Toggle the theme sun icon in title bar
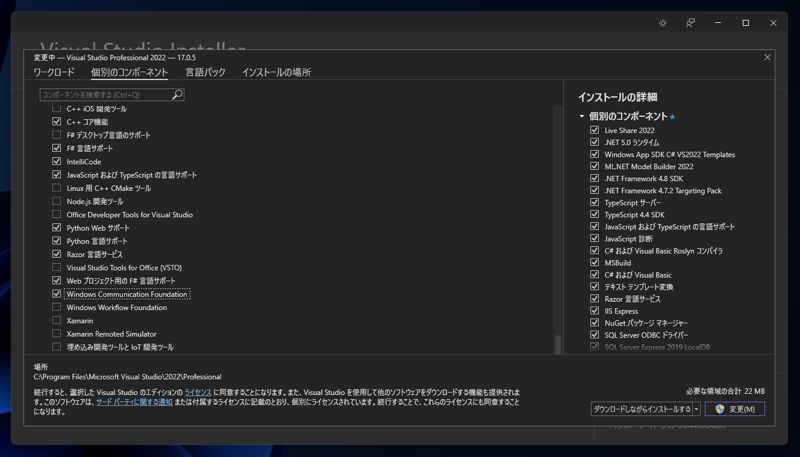The image size is (800, 457). [x=663, y=23]
